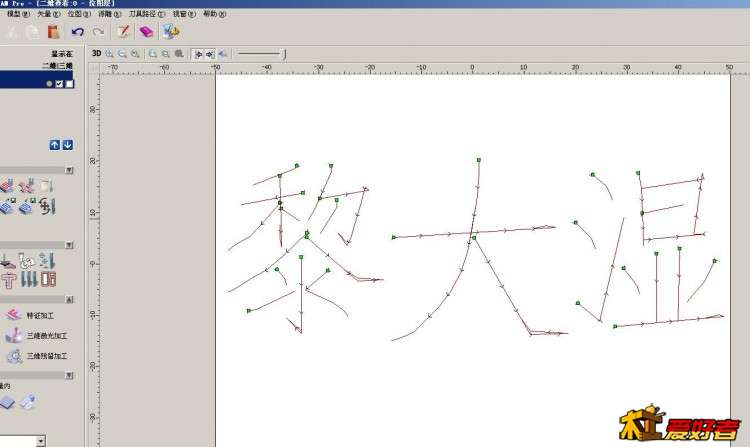Click the window fit zoom icon
This screenshot has height=447, width=750.
[153, 54]
